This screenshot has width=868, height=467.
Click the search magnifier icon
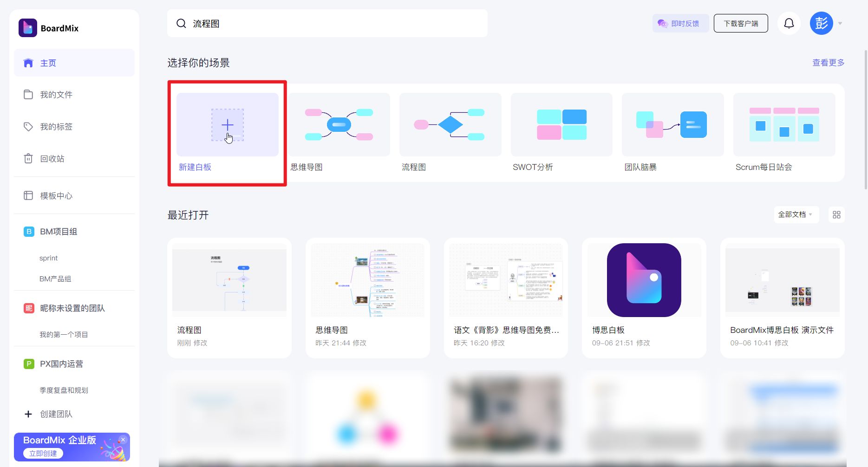[x=181, y=23]
